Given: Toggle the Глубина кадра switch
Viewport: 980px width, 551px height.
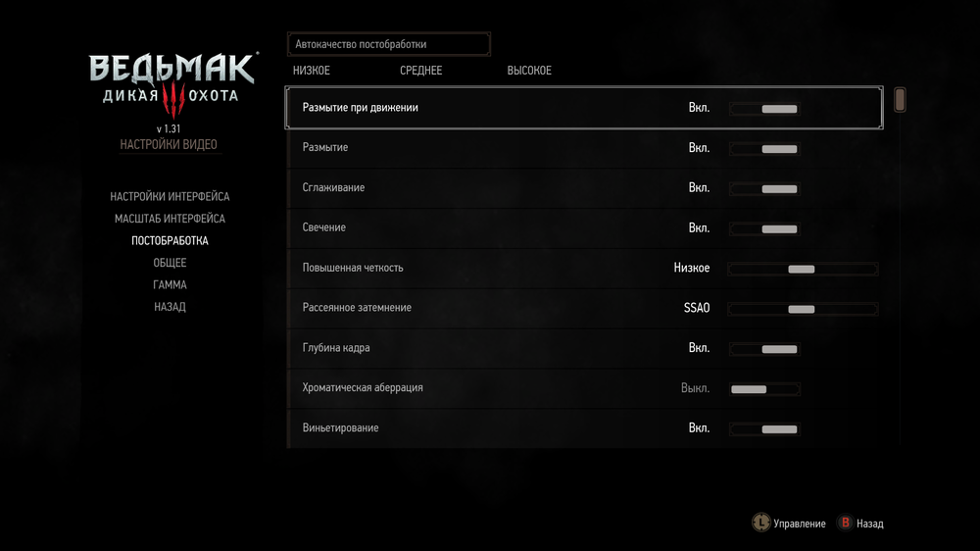Looking at the screenshot, I should [x=764, y=349].
